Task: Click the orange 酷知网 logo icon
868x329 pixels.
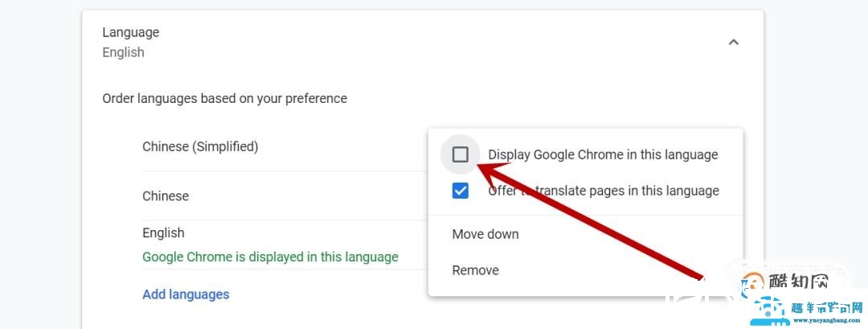Action: pos(753,283)
